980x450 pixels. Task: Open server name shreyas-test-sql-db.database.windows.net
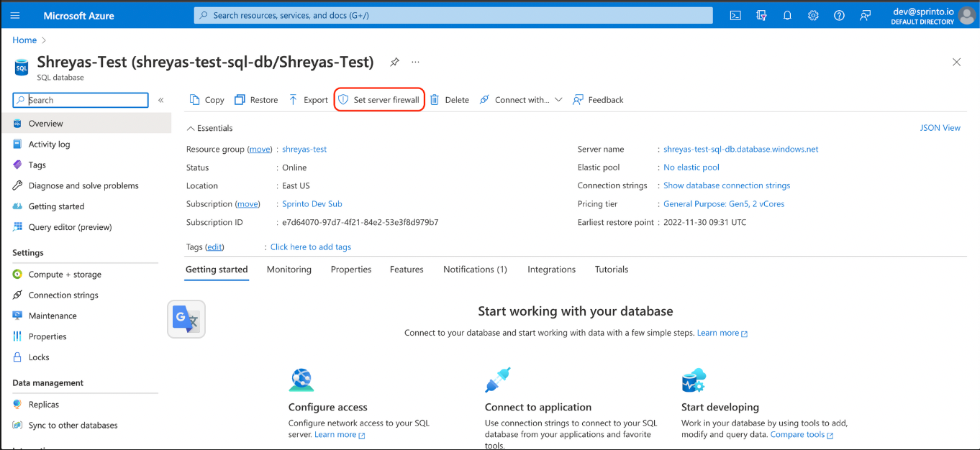tap(741, 150)
